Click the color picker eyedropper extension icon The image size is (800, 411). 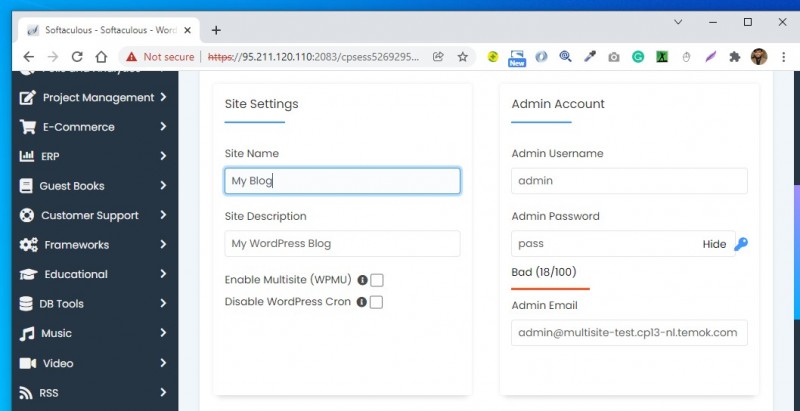coord(590,57)
